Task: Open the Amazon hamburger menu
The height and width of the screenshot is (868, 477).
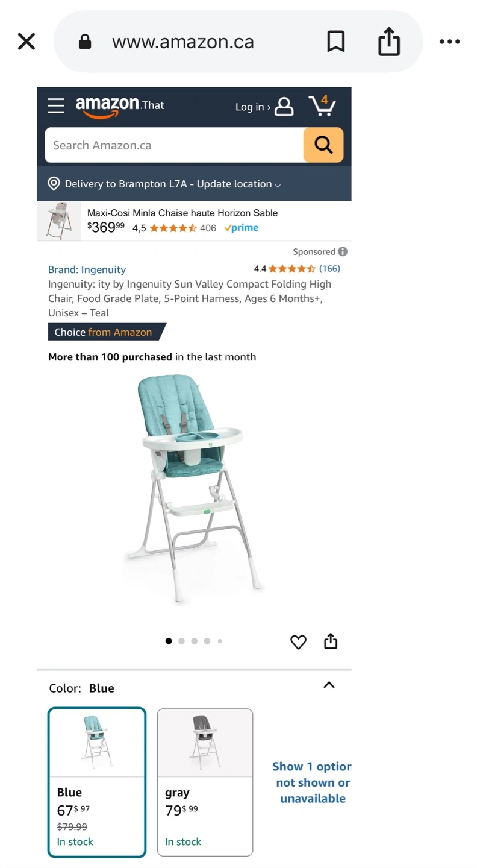Action: coord(56,106)
